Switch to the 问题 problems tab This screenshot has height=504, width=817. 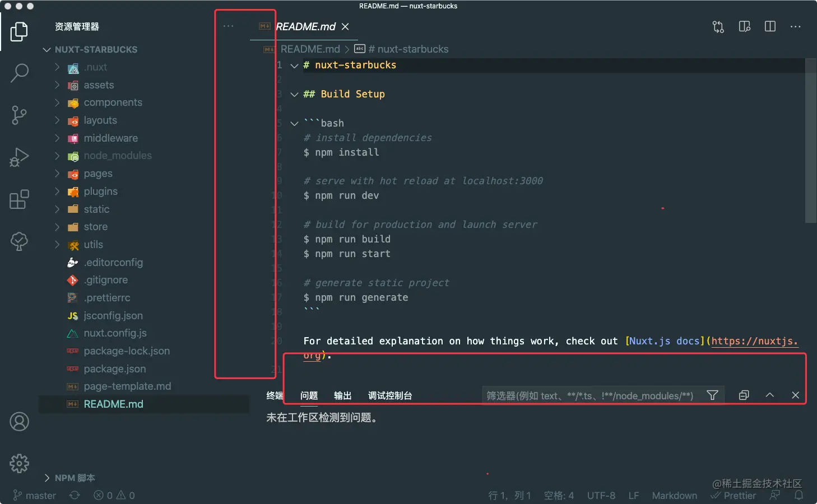click(x=309, y=395)
